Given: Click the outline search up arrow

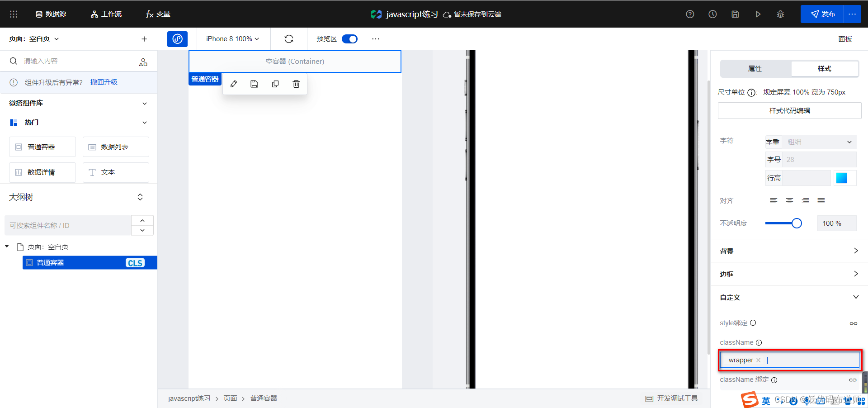Looking at the screenshot, I should (x=142, y=220).
